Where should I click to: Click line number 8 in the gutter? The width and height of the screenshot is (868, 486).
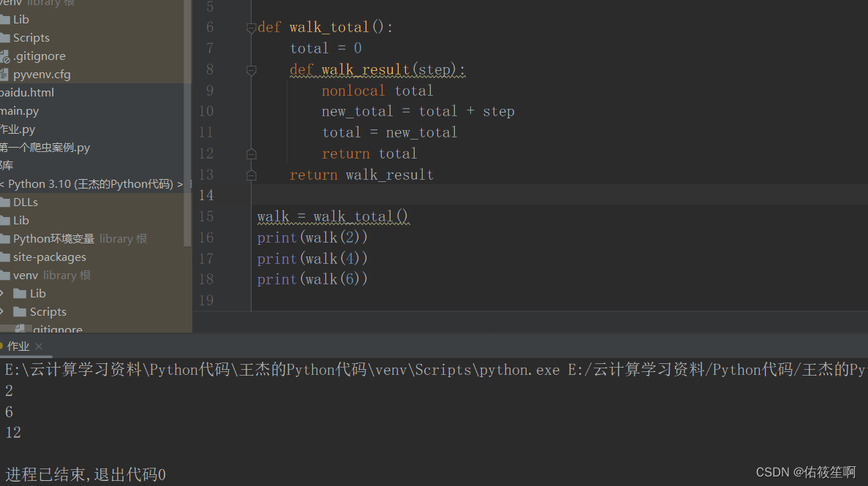tap(210, 69)
